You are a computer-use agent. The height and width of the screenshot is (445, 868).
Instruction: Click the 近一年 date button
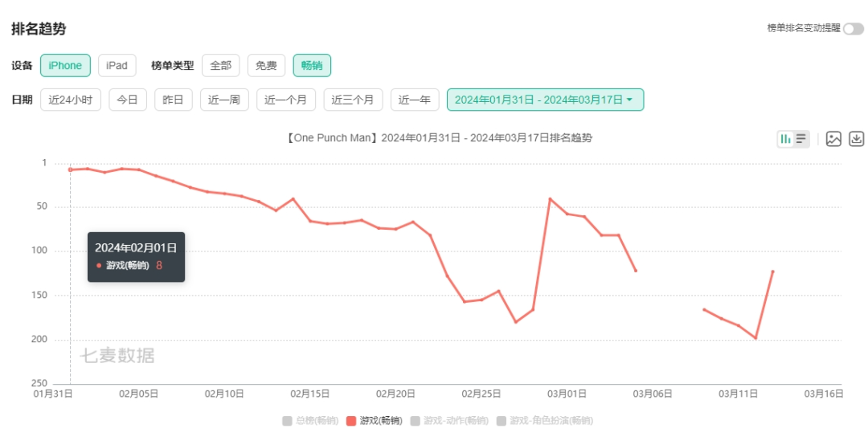click(x=415, y=100)
